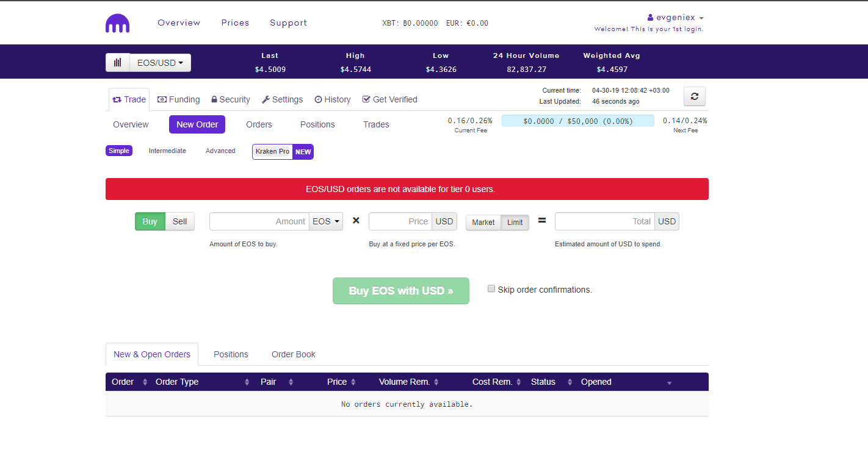Sort table by Price column arrows
This screenshot has width=868, height=450.
[x=352, y=382]
